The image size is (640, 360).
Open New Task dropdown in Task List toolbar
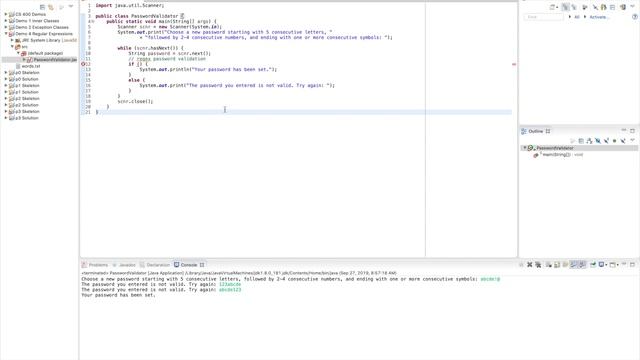point(557,7)
